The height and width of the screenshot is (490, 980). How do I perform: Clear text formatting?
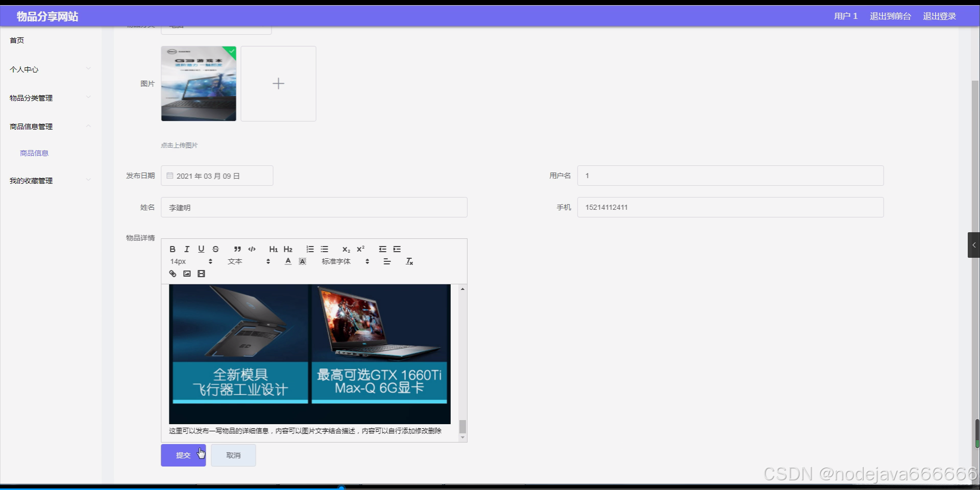pos(409,261)
